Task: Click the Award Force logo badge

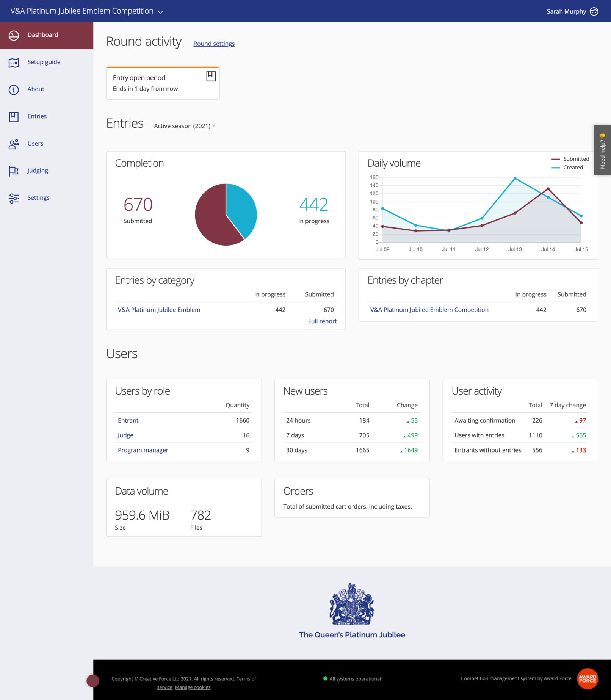Action: [x=587, y=678]
